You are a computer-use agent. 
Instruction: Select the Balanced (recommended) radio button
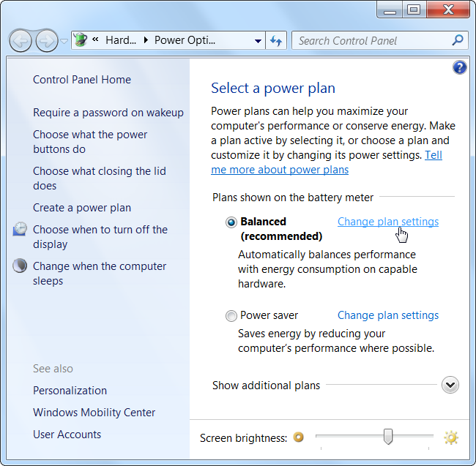(x=231, y=222)
